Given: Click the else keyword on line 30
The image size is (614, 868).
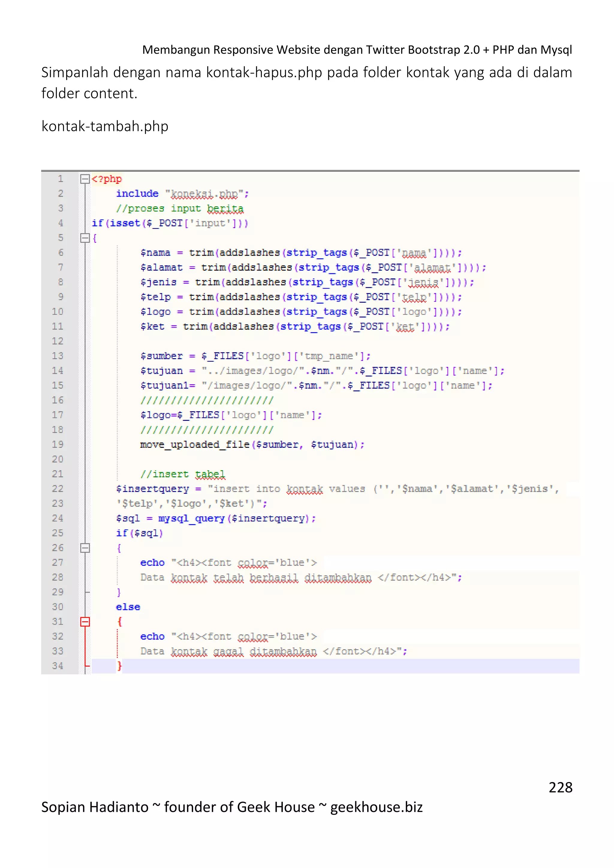Looking at the screenshot, I should (x=128, y=607).
